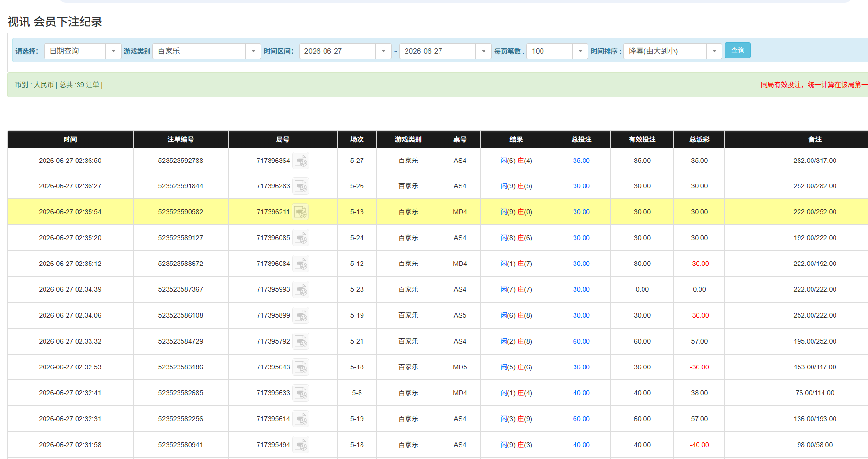
Task: Click the 游戏类别 column header
Action: click(408, 139)
